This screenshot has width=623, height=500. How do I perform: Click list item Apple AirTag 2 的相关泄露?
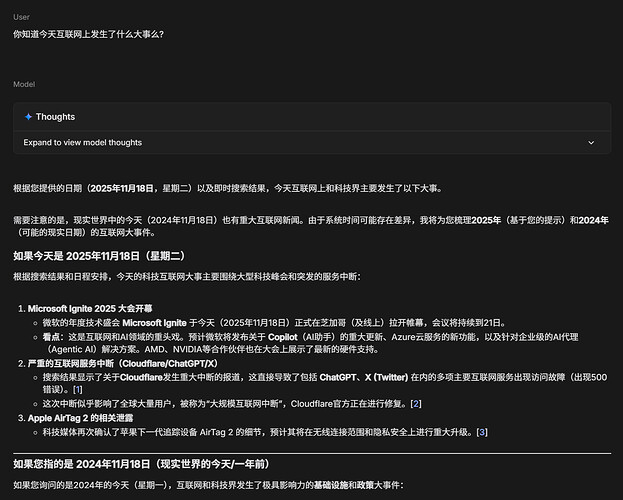81,418
